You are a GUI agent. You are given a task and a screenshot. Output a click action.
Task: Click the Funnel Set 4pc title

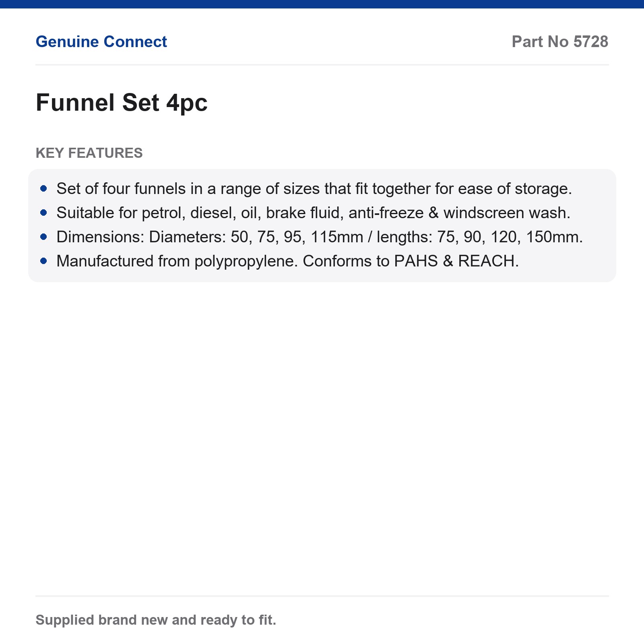click(122, 103)
